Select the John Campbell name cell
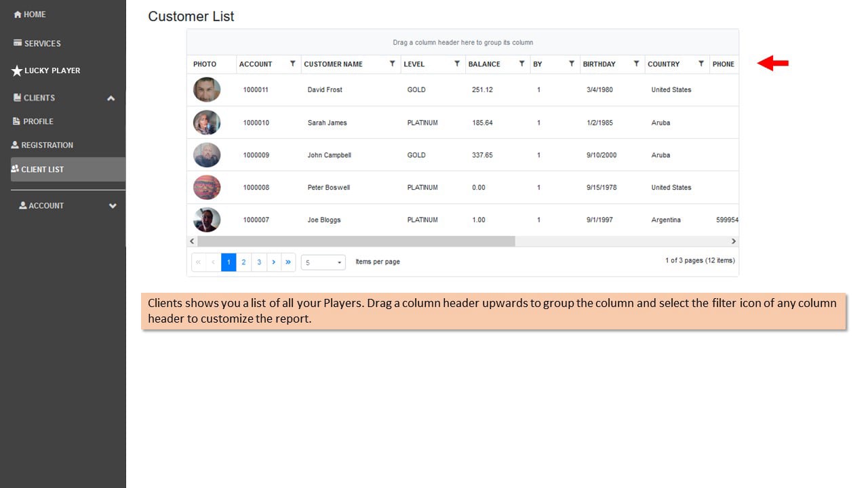Viewport: 868px width, 488px height. pyautogui.click(x=330, y=155)
